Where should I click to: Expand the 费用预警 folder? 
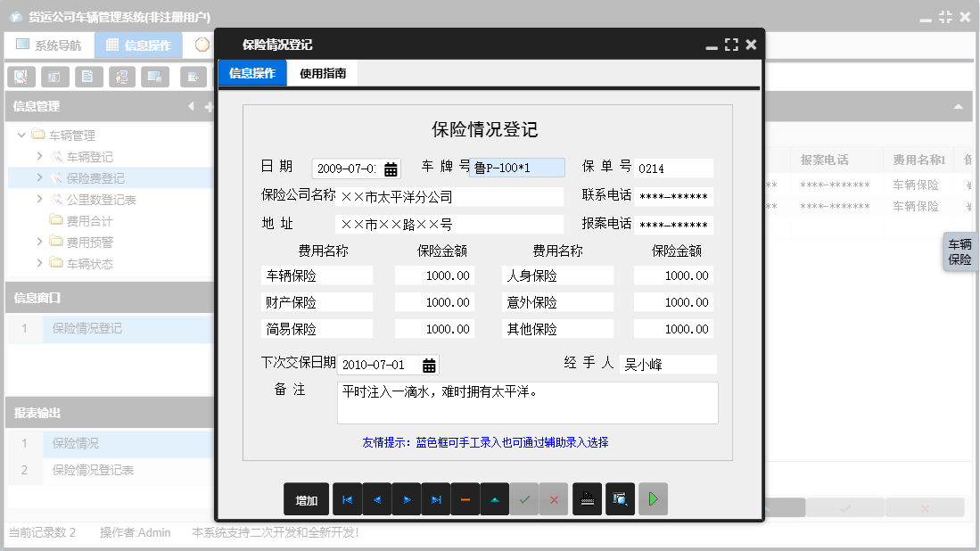click(x=41, y=239)
